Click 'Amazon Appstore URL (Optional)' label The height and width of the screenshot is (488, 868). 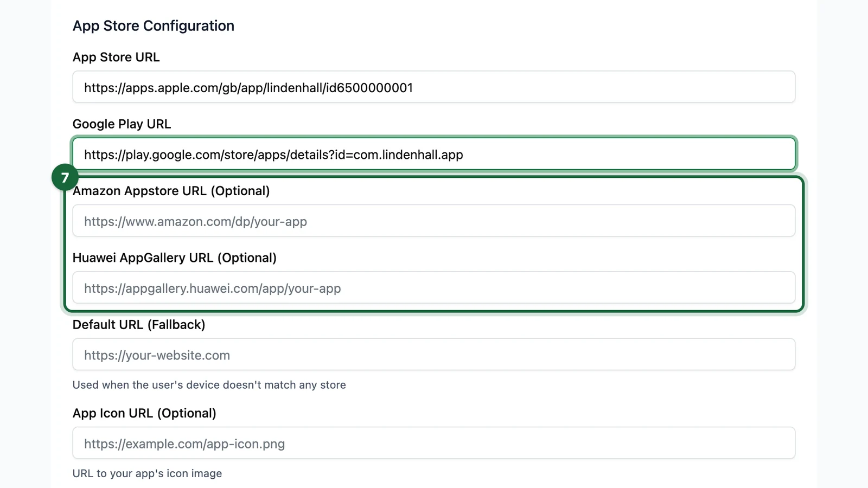[x=171, y=191]
